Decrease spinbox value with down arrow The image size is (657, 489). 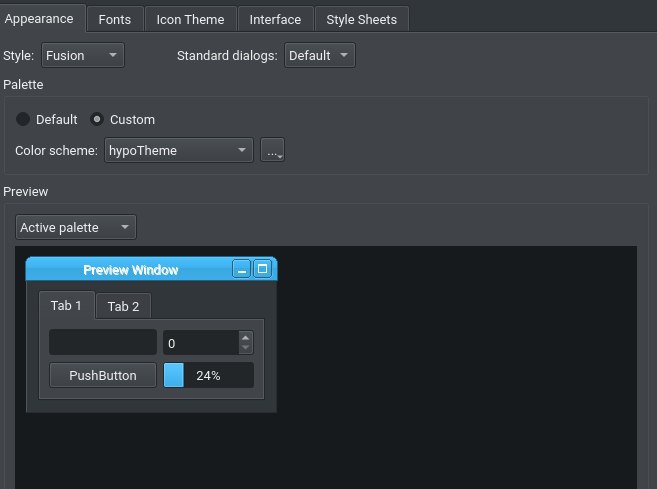(246, 348)
